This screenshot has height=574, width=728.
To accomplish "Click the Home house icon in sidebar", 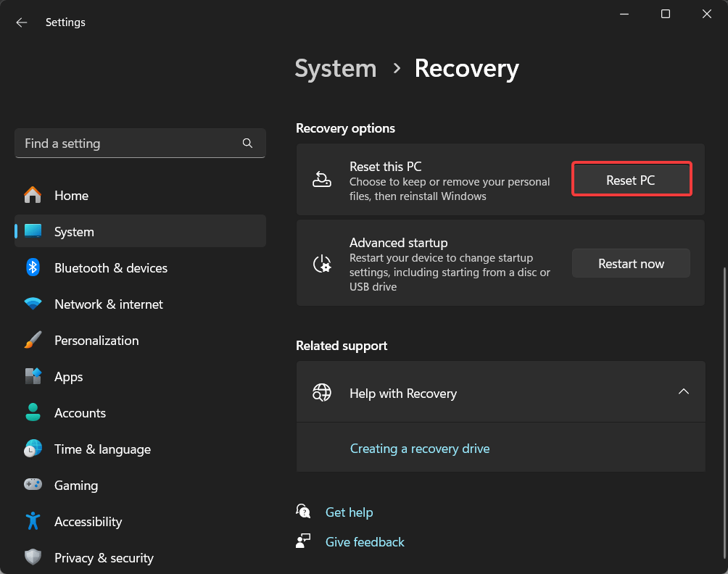I will point(33,196).
